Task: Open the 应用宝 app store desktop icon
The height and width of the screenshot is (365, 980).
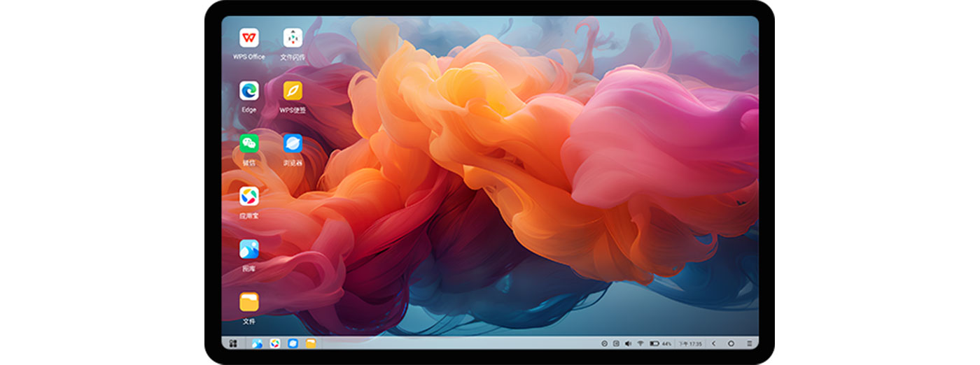Action: click(248, 196)
